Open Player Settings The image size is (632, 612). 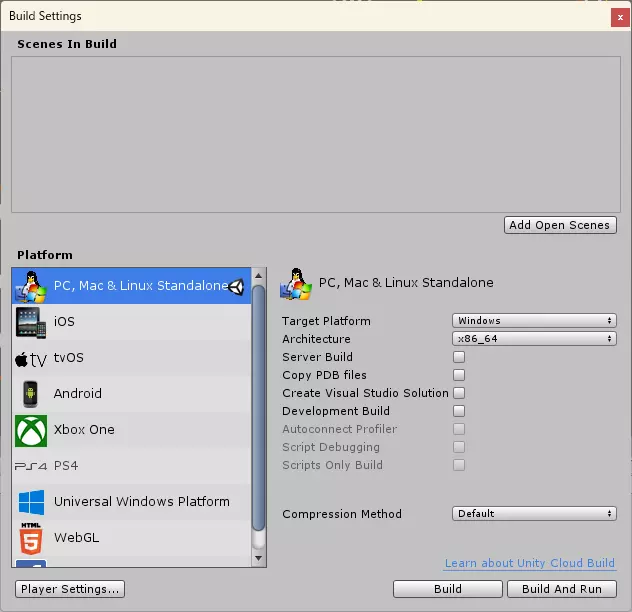pyautogui.click(x=70, y=589)
